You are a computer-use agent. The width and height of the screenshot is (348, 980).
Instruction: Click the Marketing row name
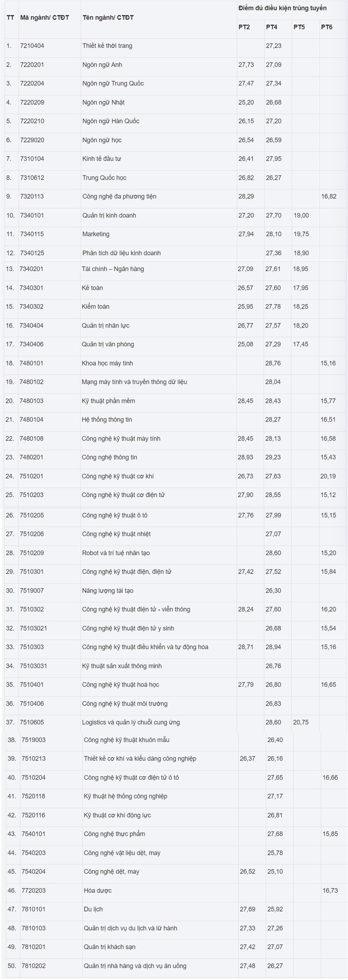pos(96,234)
